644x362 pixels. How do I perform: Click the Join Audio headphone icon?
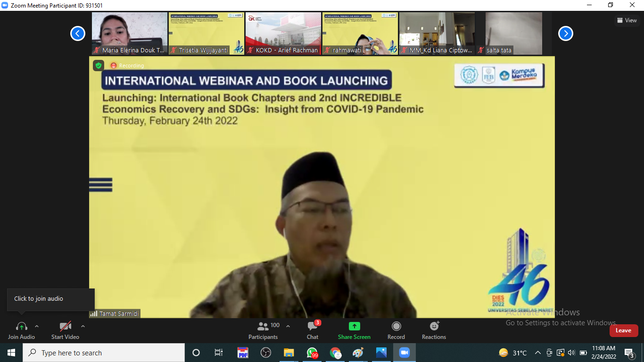(x=21, y=326)
